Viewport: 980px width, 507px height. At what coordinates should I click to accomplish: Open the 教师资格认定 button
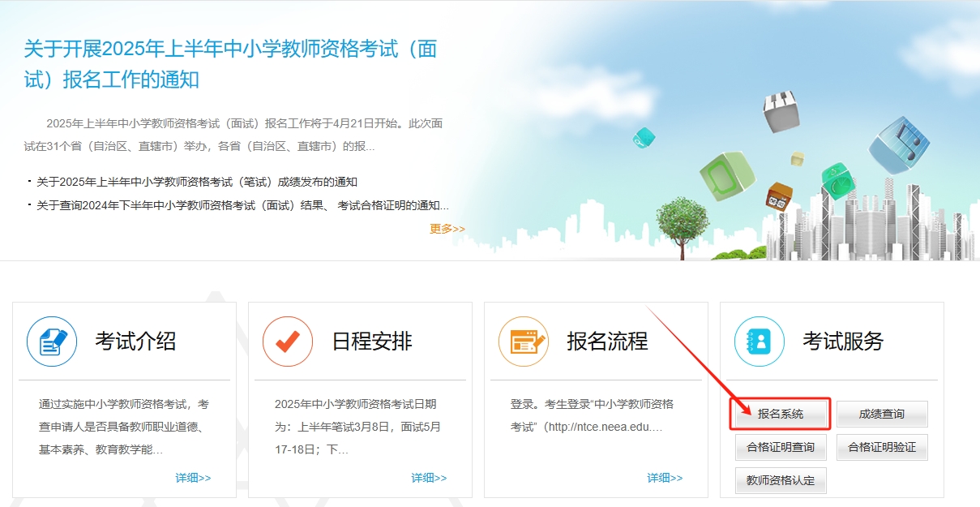(781, 480)
